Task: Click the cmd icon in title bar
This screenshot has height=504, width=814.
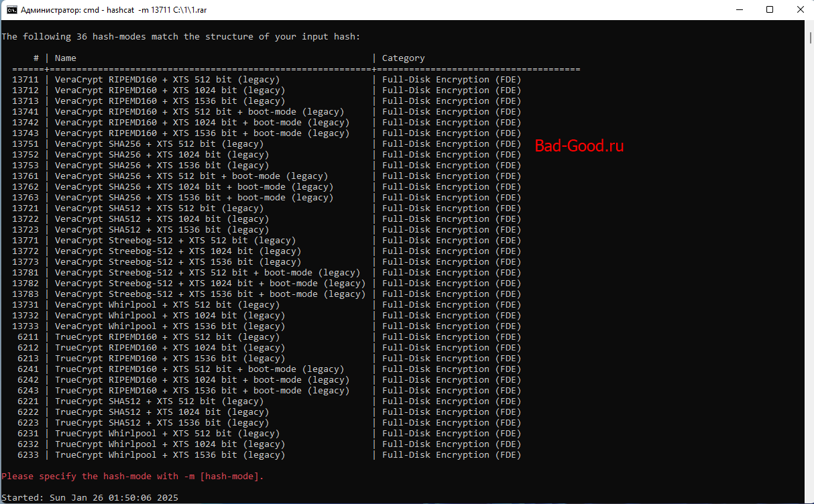Action: pos(11,10)
